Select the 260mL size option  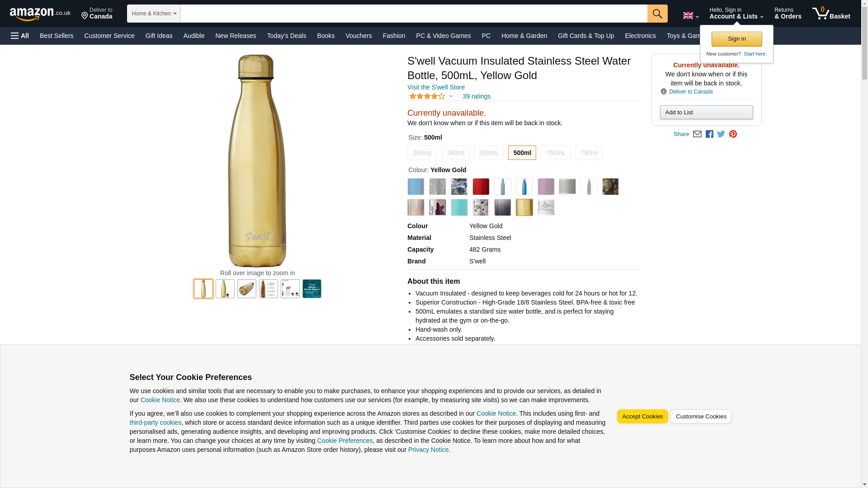422,153
